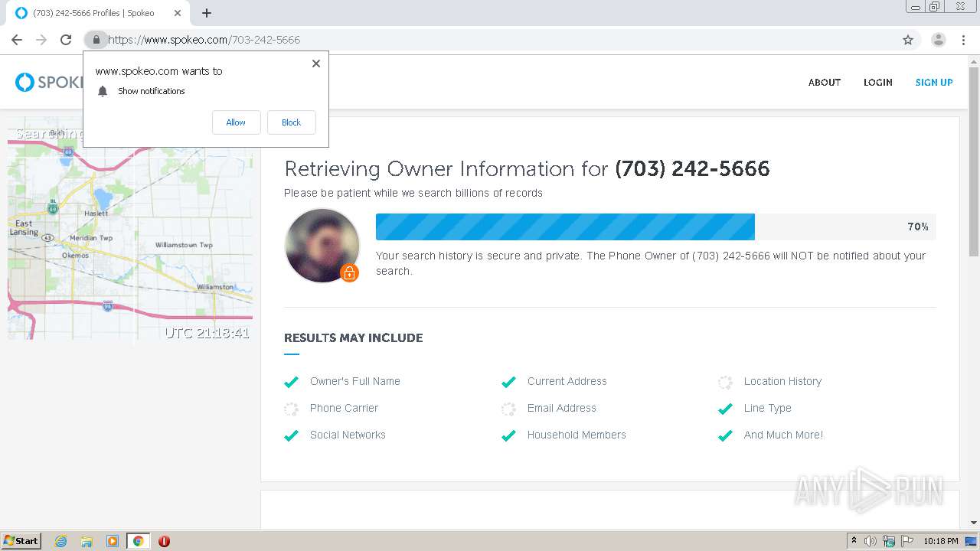
Task: Click the map of East Lansing area
Action: (x=130, y=228)
